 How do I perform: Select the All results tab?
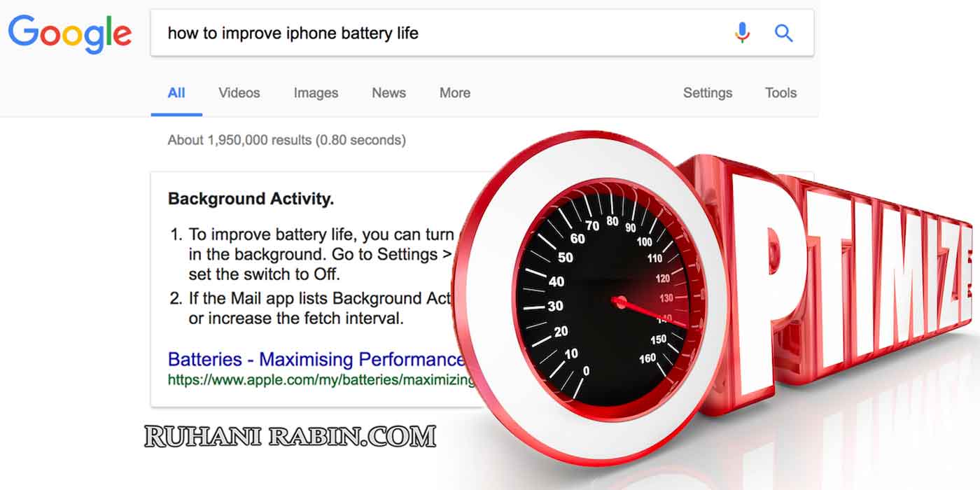tap(176, 93)
